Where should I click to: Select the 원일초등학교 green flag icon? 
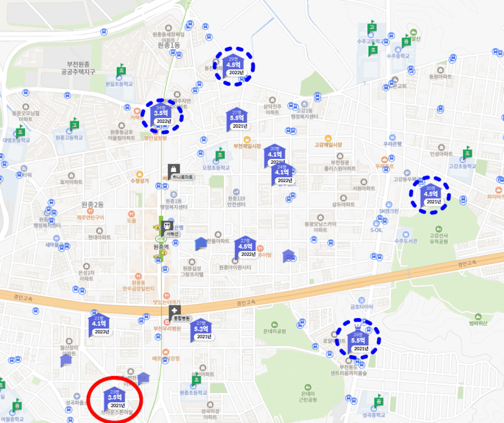(121, 70)
